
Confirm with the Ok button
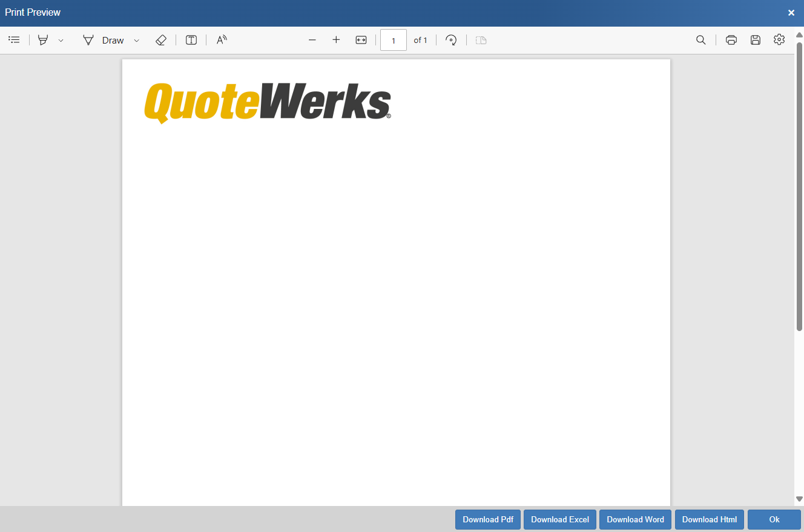coord(774,520)
